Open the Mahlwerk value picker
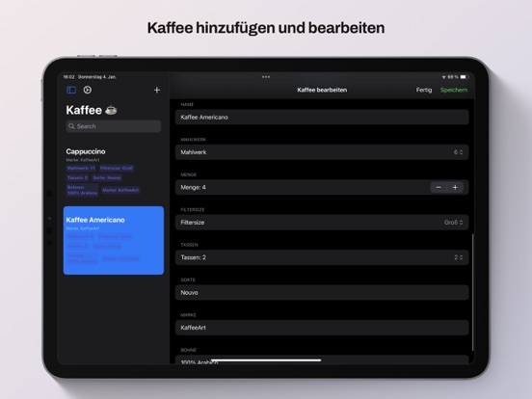 click(458, 152)
